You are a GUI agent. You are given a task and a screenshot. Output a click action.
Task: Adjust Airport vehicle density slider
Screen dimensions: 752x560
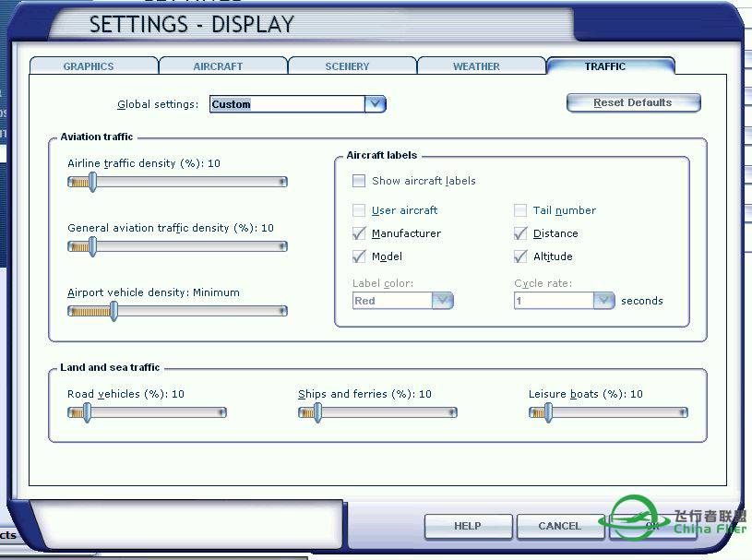[x=177, y=311]
